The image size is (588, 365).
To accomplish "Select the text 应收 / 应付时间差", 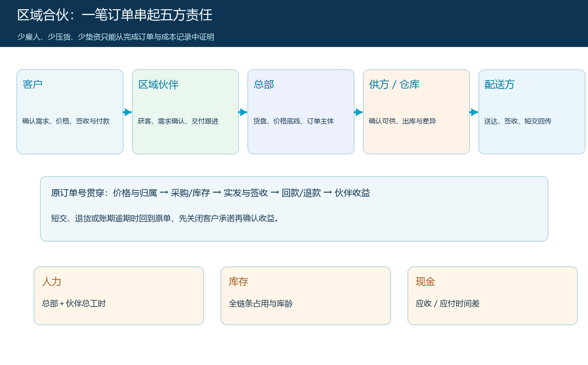I will 448,303.
